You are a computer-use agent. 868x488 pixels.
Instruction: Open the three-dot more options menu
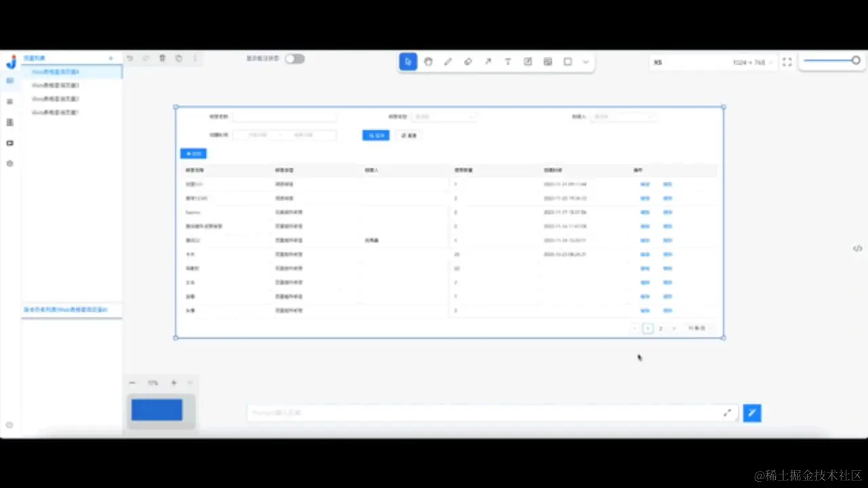point(195,58)
